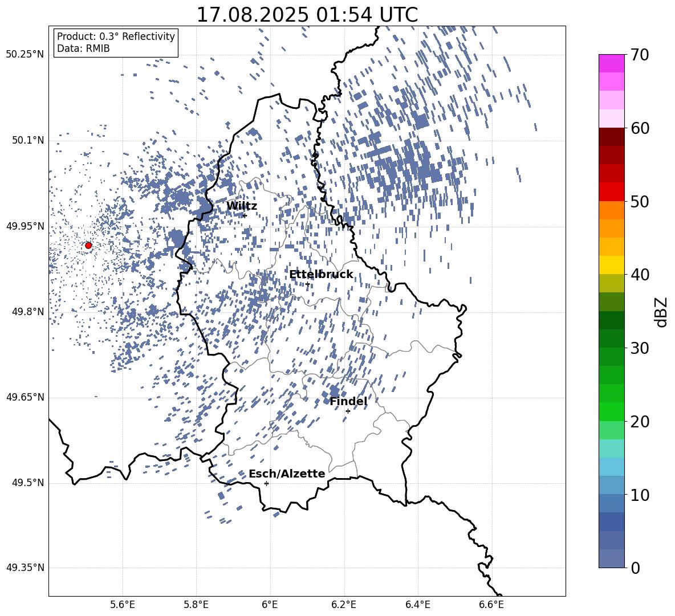The height and width of the screenshot is (616, 675).
Task: Pick the bright red colorbar swatch above 50
Action: (x=611, y=191)
